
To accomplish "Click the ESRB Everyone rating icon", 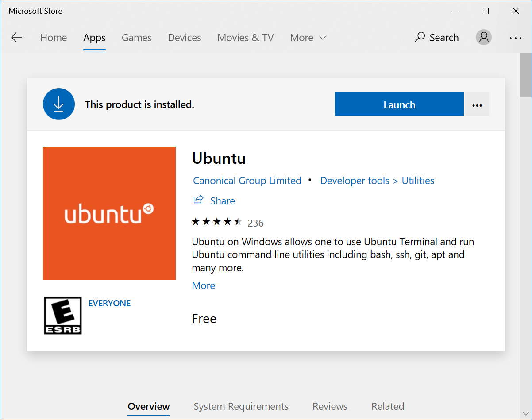I will point(63,315).
